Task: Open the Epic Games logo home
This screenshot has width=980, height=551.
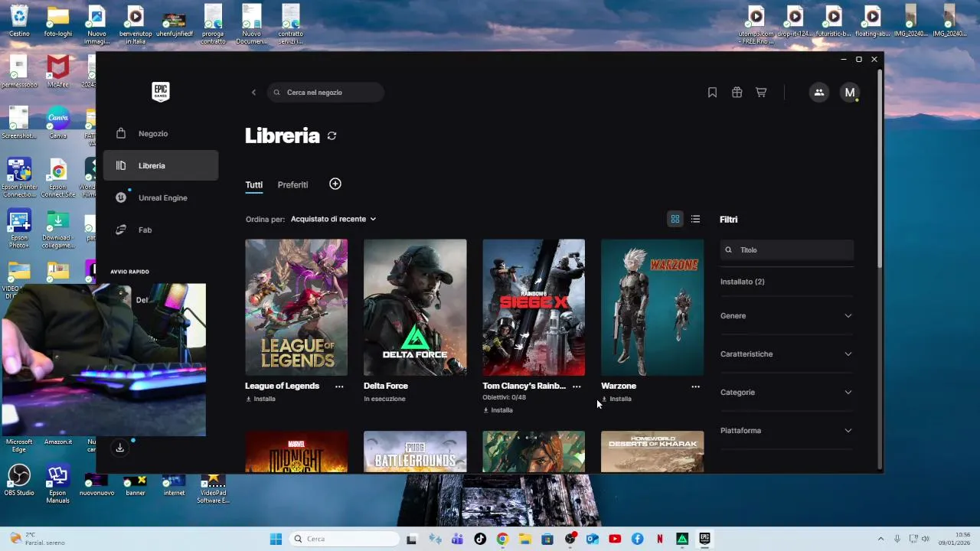Action: [x=160, y=92]
